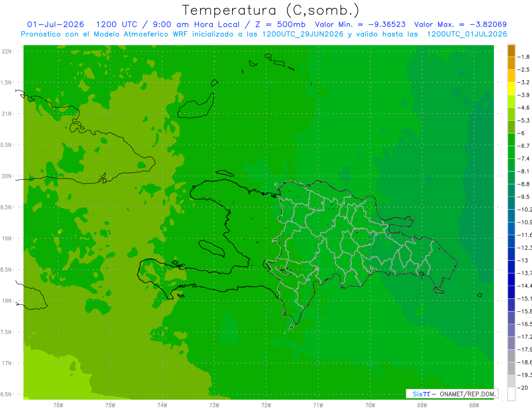Viewport: 532px width, 411px height.
Task: Click the '18N' latitude label
Action: (x=8, y=301)
